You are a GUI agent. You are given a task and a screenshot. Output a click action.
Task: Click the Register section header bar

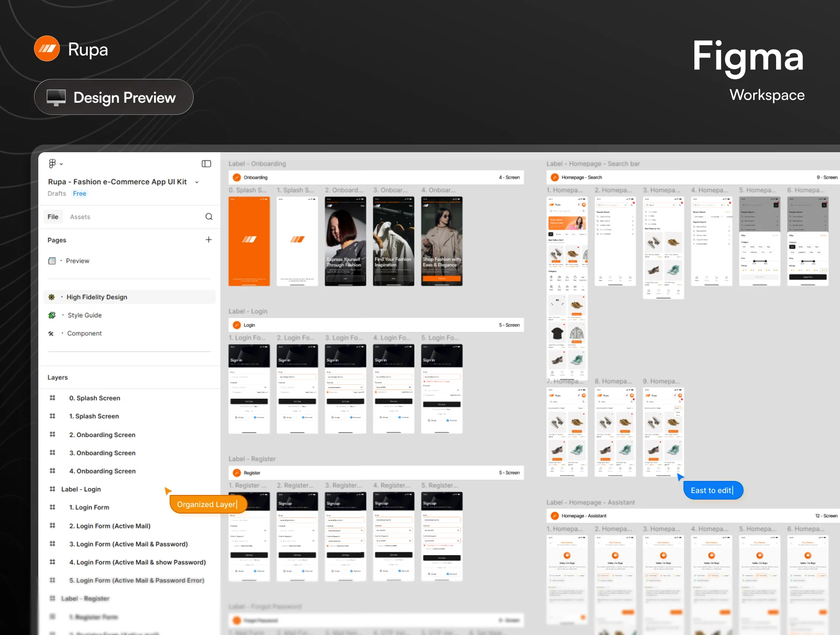click(x=376, y=473)
